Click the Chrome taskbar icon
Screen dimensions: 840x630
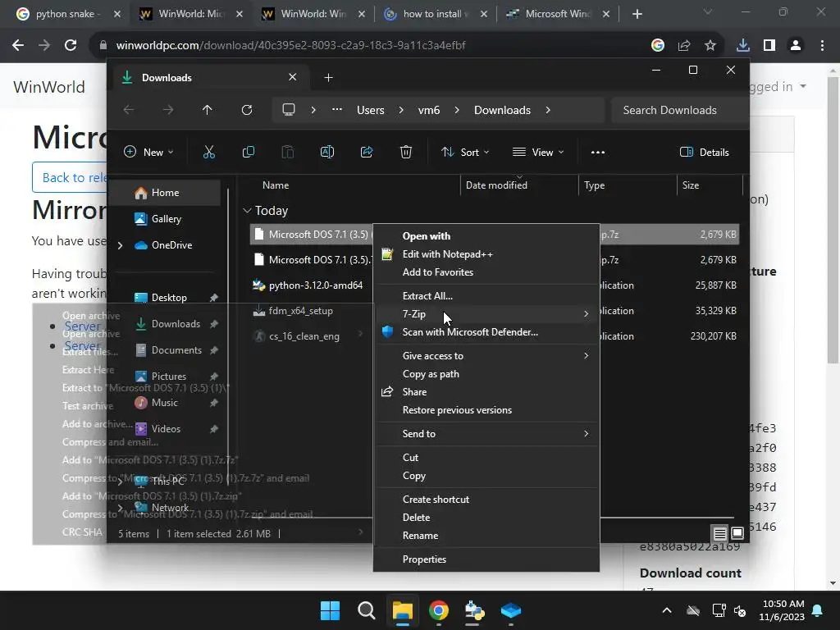(x=439, y=610)
